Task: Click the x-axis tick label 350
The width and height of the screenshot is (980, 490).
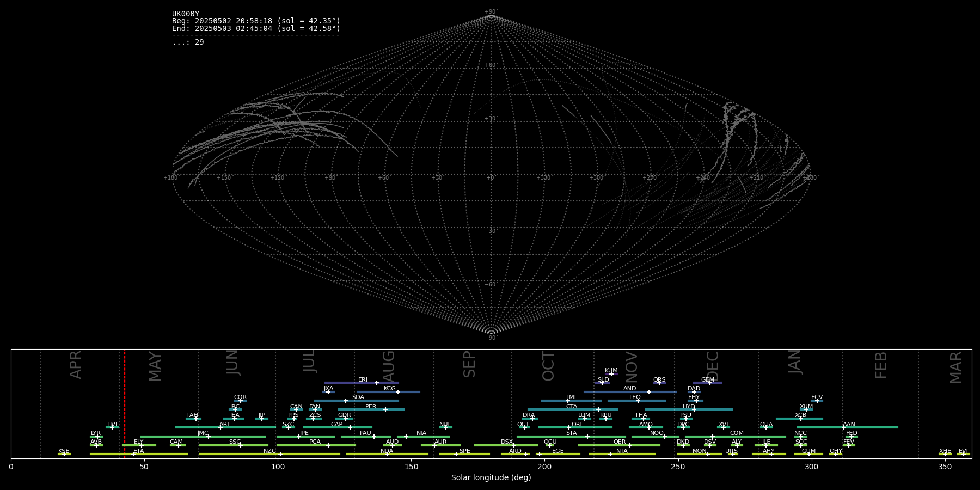Action: (x=945, y=466)
